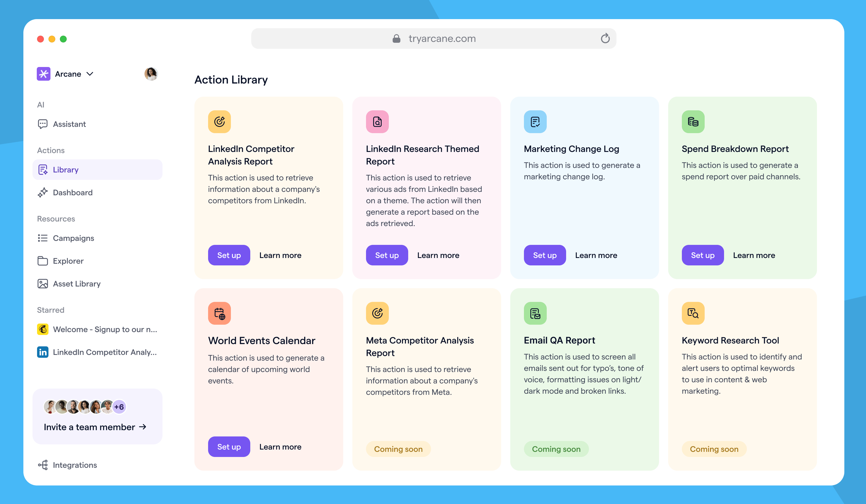Click the Marketing Change Log icon
This screenshot has width=866, height=504.
(535, 122)
